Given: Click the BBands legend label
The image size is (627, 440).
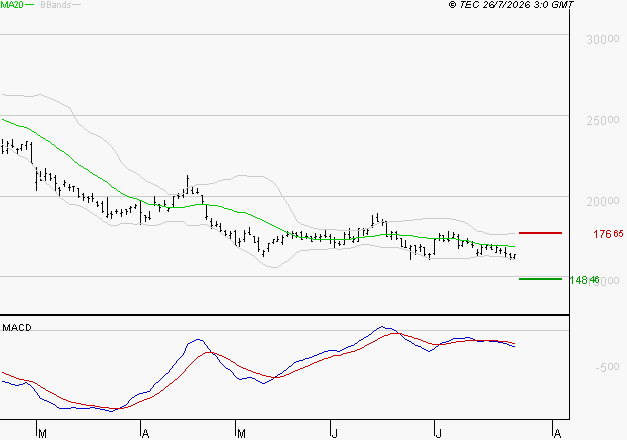Looking at the screenshot, I should click(x=56, y=5).
